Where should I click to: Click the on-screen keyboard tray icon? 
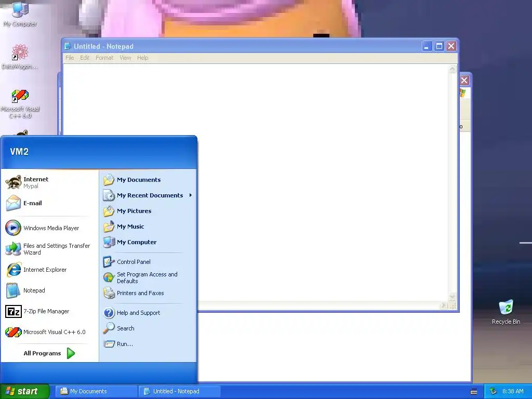pos(474,392)
